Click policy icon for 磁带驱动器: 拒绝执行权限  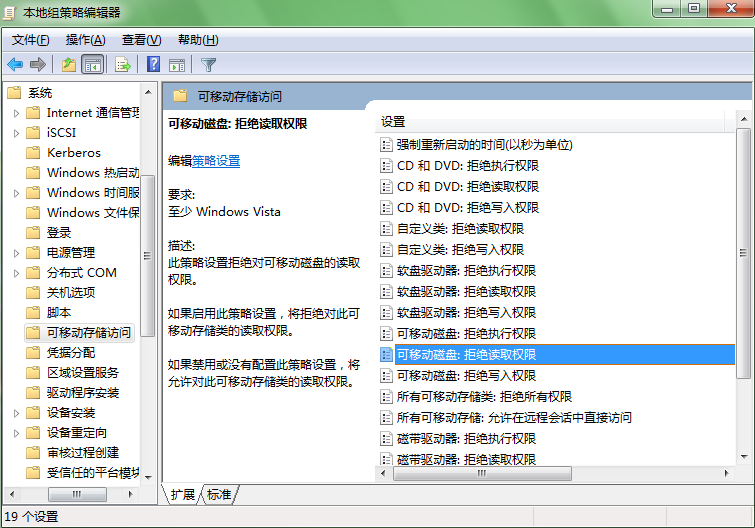(x=386, y=438)
